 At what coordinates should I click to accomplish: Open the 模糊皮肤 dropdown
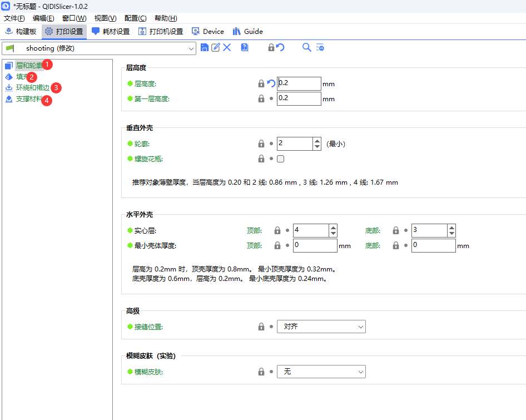(321, 372)
